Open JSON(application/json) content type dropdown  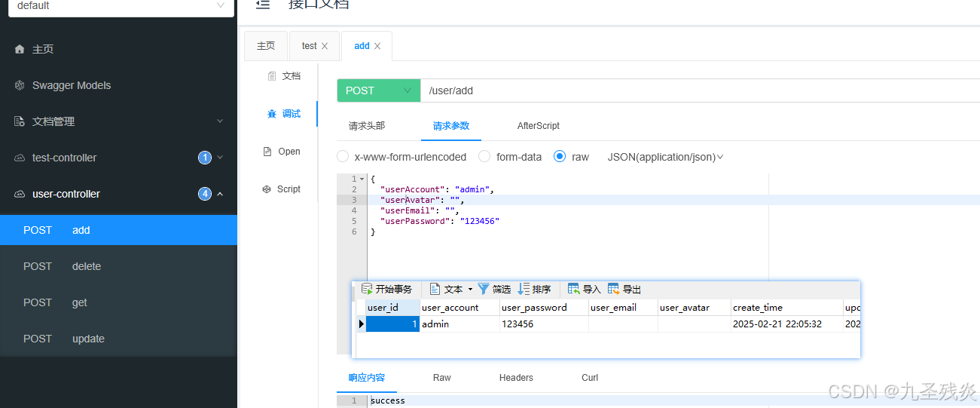pyautogui.click(x=665, y=157)
